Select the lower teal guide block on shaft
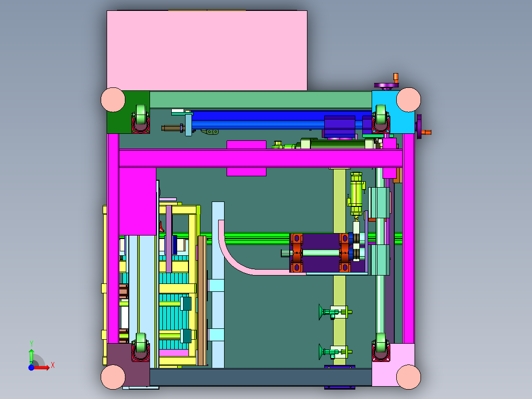The image size is (532, 399). tap(380, 260)
